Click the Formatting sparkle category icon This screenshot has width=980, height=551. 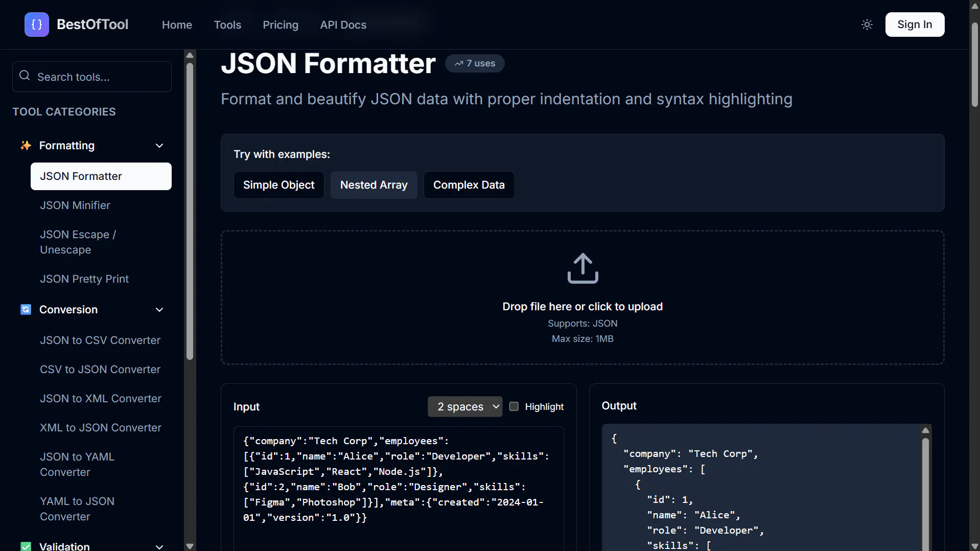(x=26, y=146)
